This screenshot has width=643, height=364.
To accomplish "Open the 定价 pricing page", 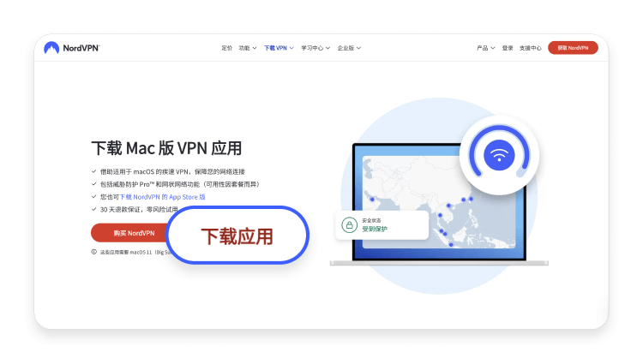I will coord(227,48).
